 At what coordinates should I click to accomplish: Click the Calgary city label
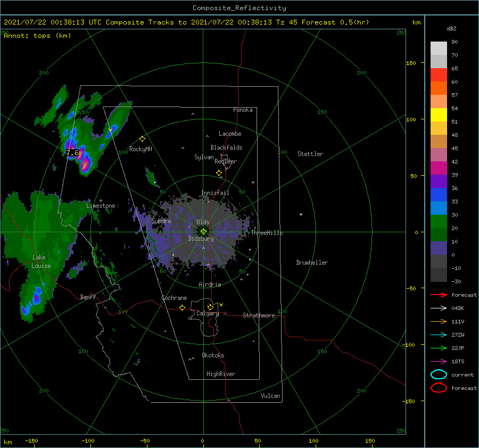pos(208,313)
